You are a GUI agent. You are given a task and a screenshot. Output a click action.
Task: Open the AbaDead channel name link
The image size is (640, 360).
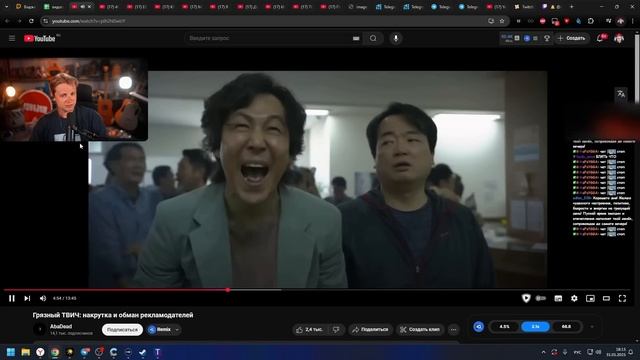[61, 327]
